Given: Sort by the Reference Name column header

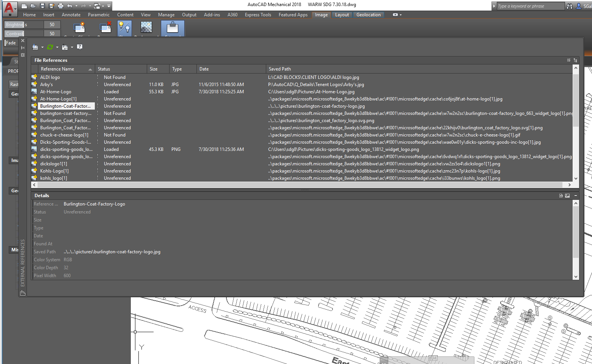Looking at the screenshot, I should point(66,69).
